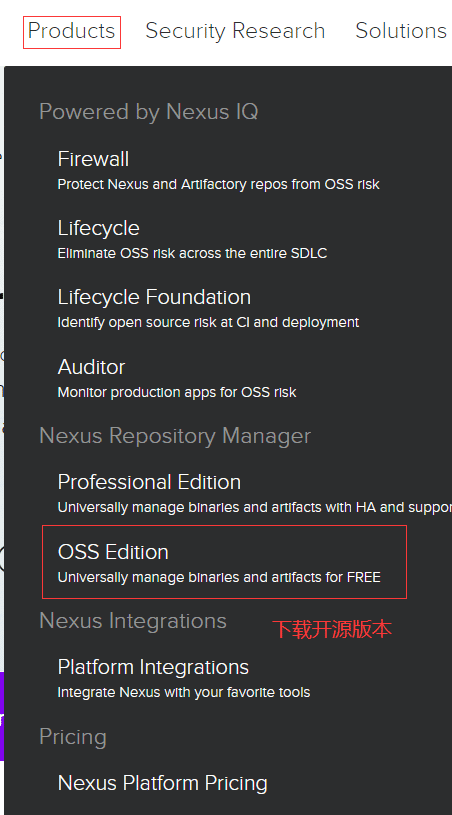Click 'Monitor production apps for OSS risk'
Screen dimensions: 452x815
(x=177, y=392)
